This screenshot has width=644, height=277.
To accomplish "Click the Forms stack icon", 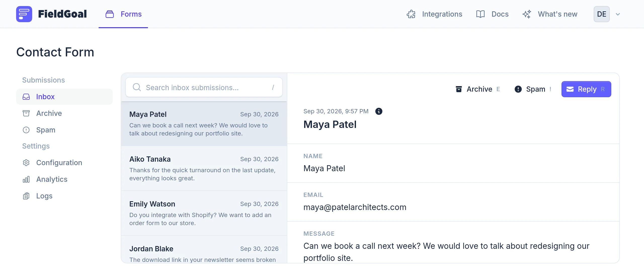I will [x=110, y=14].
